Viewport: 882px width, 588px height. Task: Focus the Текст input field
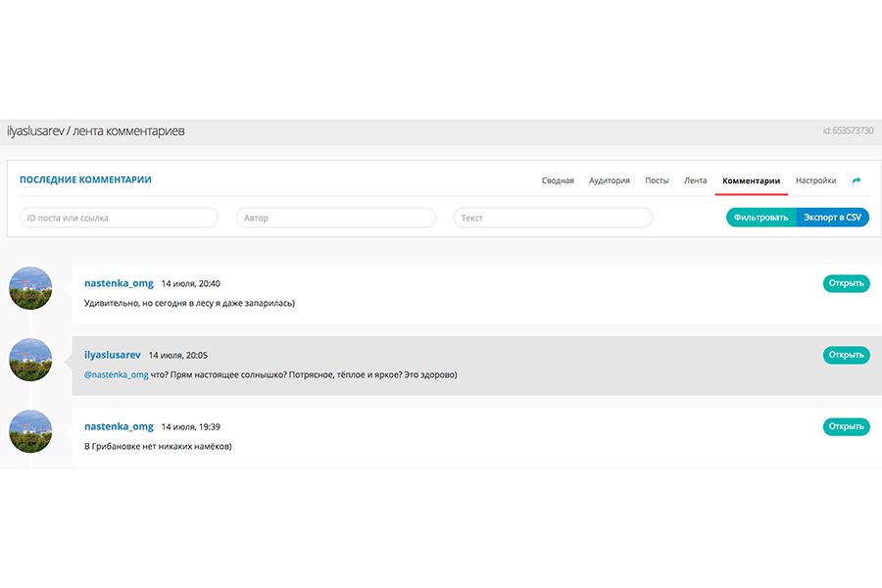pyautogui.click(x=553, y=218)
